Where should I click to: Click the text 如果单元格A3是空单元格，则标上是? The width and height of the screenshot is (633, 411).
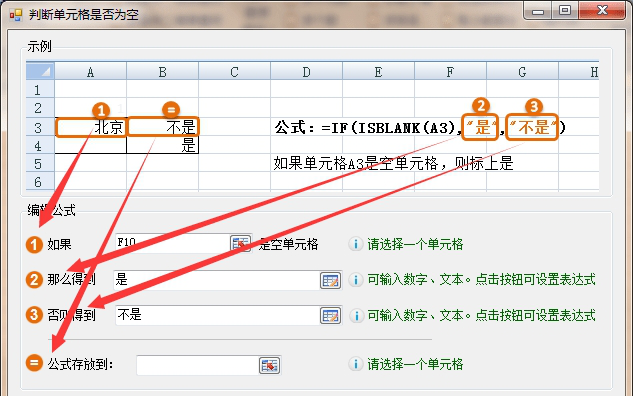[393, 163]
